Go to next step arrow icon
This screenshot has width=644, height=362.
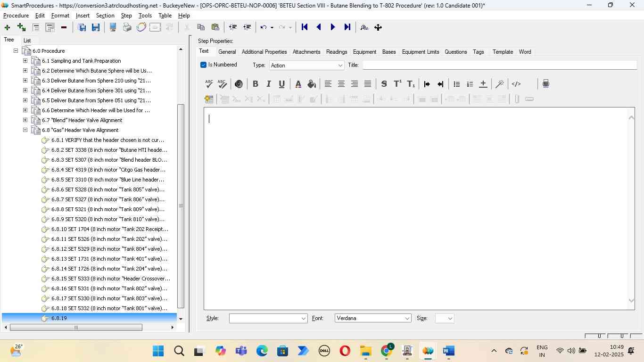333,27
